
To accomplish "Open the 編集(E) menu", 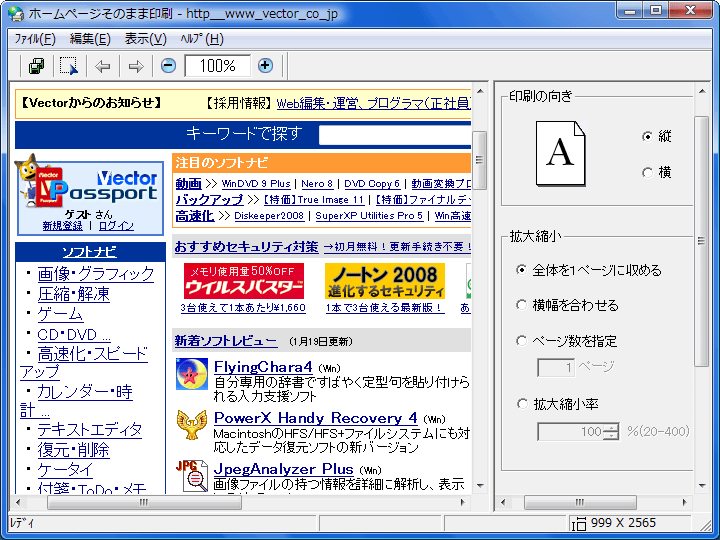I will click(90, 39).
